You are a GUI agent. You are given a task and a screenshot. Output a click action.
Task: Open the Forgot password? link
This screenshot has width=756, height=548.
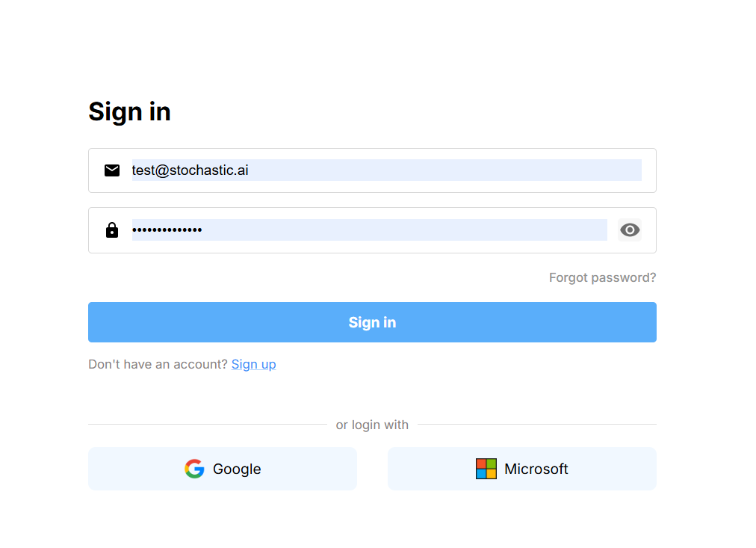(x=602, y=277)
